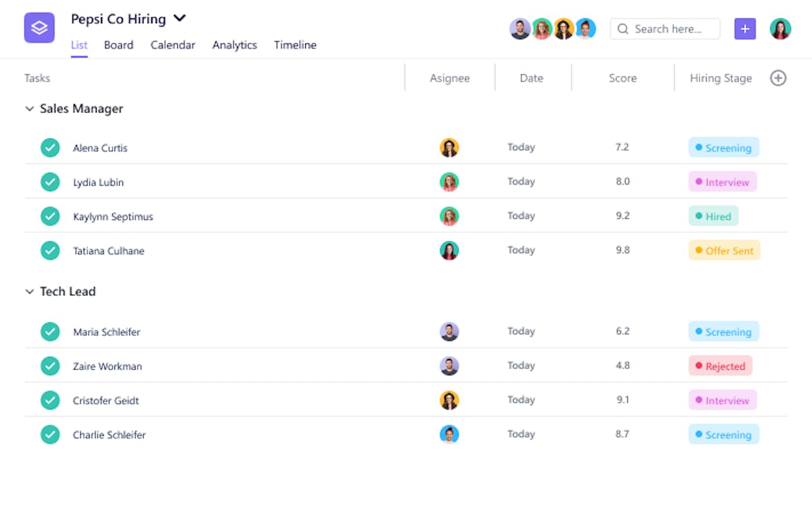Open Screening stage tag for Alena Curtis
Screen dimensions: 812x514
724,148
